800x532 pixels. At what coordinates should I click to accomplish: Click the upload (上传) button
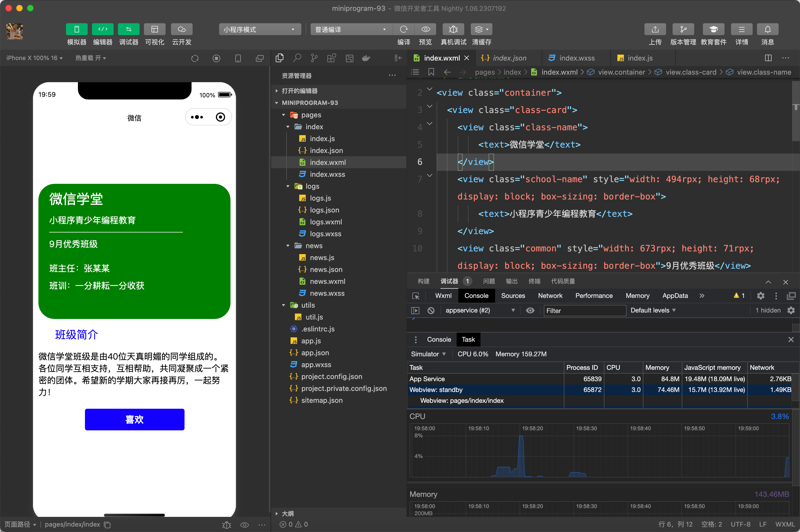coord(655,29)
